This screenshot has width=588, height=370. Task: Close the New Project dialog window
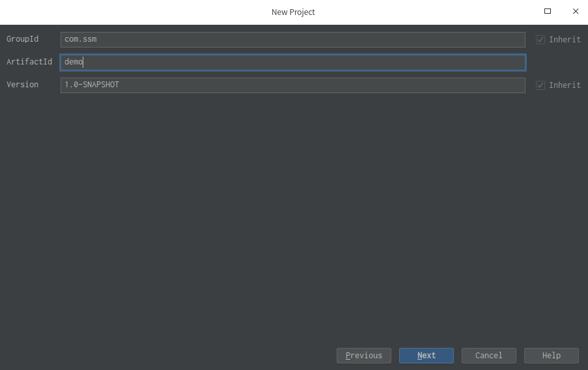pyautogui.click(x=576, y=11)
